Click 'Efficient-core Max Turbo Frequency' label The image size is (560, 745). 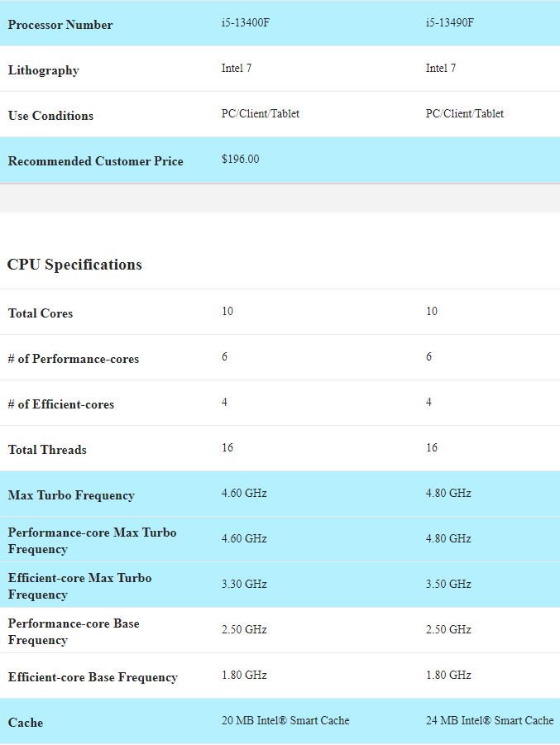[80, 586]
